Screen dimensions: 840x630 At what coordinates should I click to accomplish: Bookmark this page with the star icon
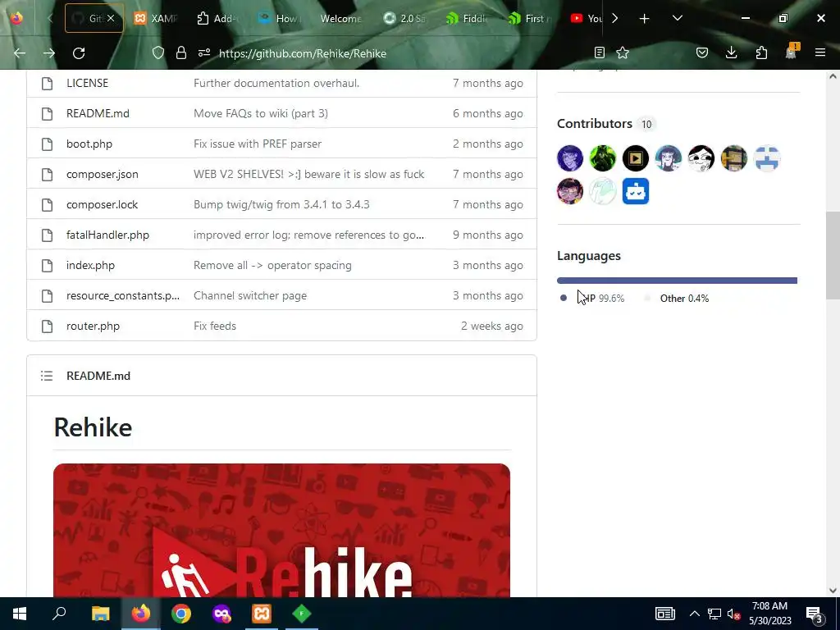pyautogui.click(x=623, y=52)
